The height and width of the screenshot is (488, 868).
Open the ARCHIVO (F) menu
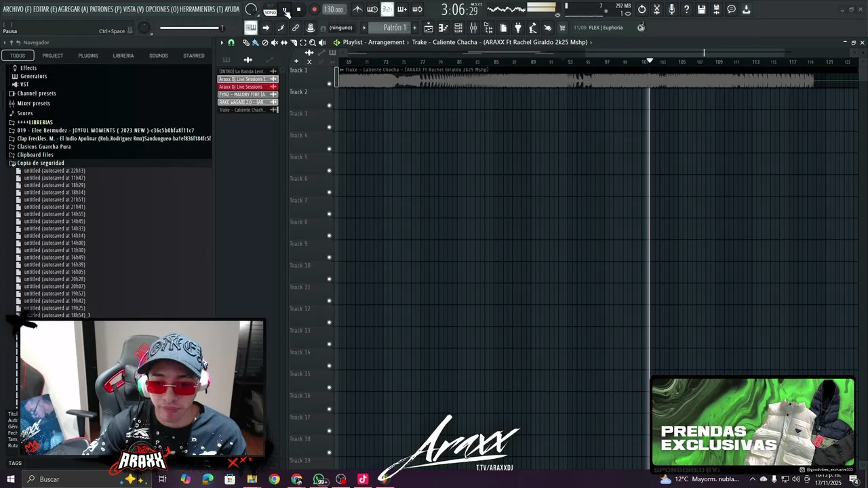16,9
